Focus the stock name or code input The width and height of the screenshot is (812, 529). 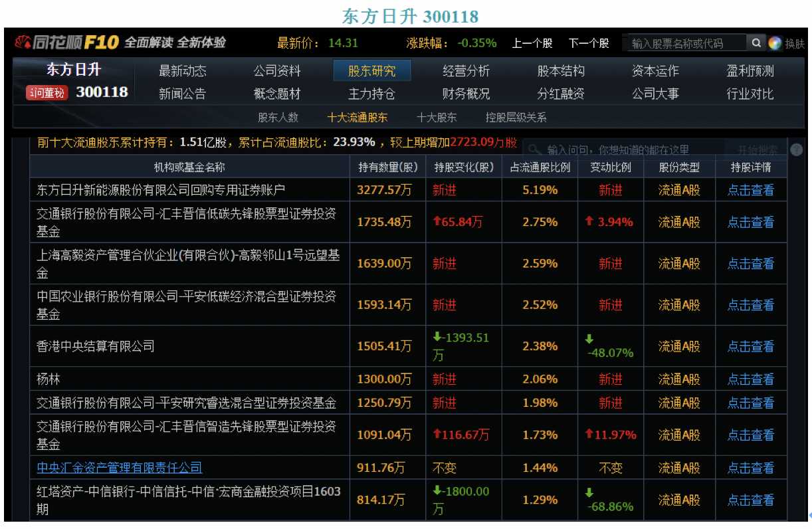(x=684, y=43)
